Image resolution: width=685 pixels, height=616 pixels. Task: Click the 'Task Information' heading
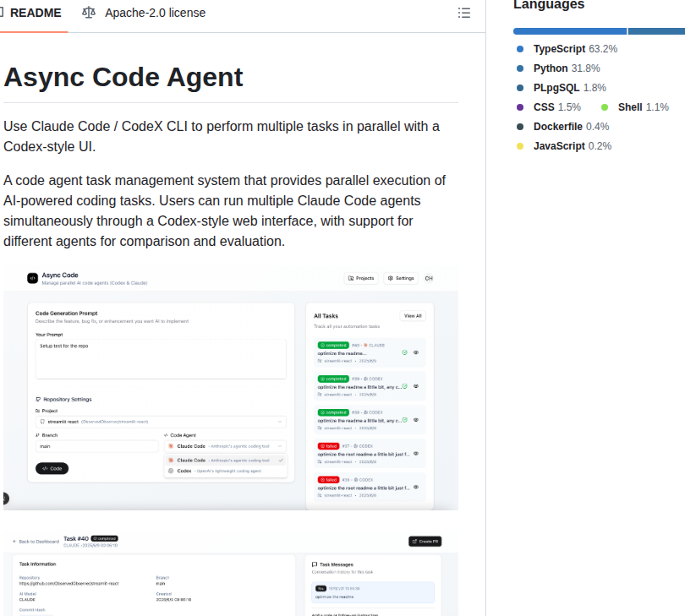(37, 564)
